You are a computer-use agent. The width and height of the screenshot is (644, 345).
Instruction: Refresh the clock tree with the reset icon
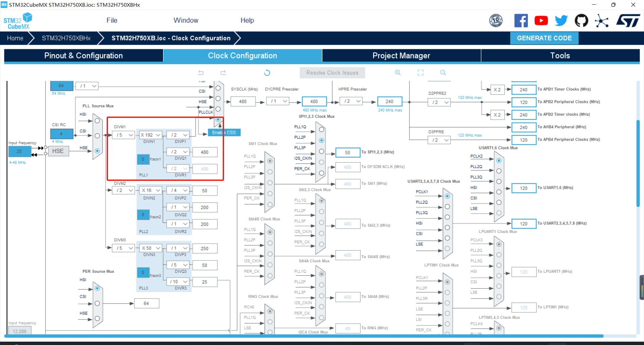coord(267,73)
